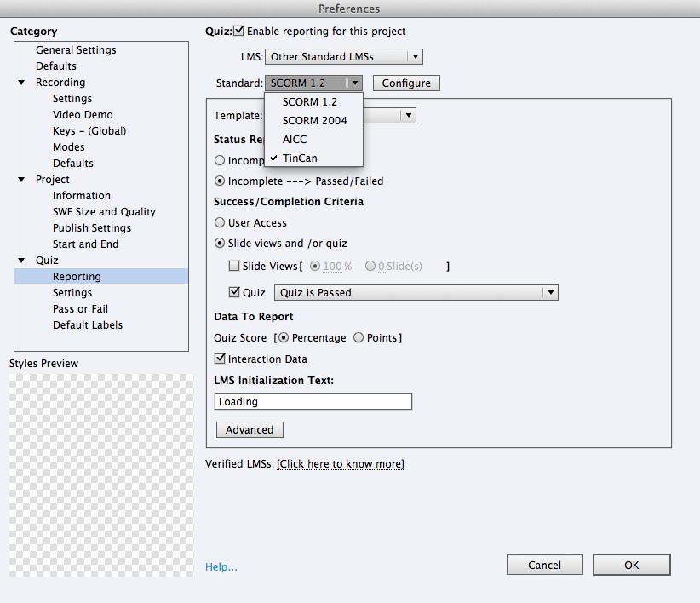Toggle the Quiz criteria checkbox

point(234,292)
